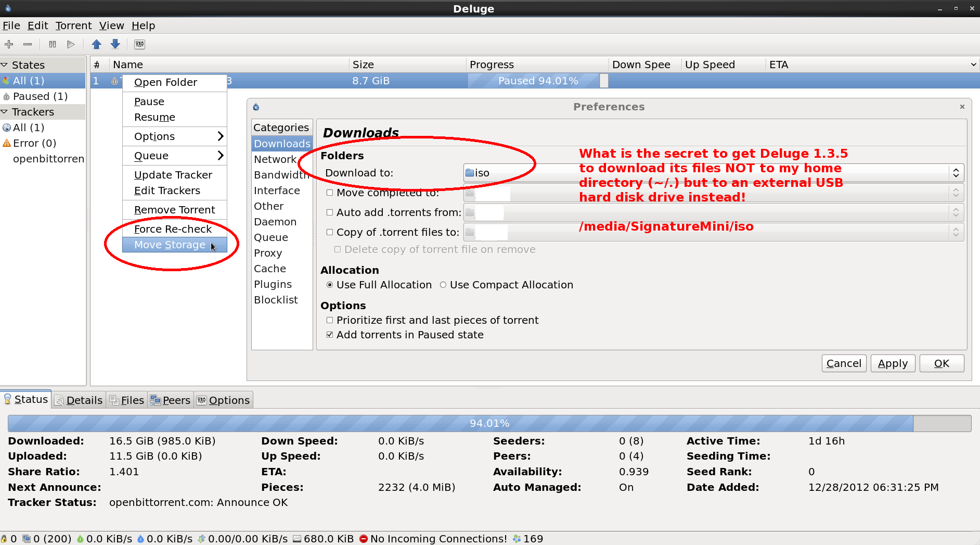
Task: Open the column chooser arrow in torrent list header
Action: pyautogui.click(x=973, y=65)
